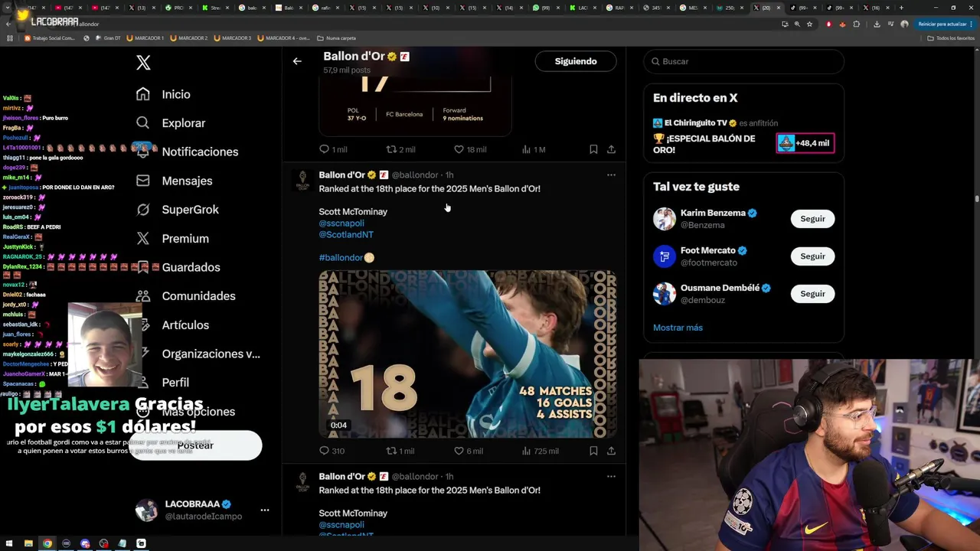This screenshot has width=980, height=551.
Task: Click the SuperGrok icon
Action: coord(143,210)
